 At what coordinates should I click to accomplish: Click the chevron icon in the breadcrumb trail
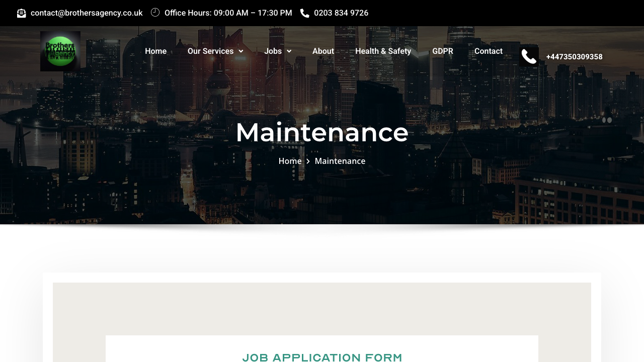coord(308,161)
